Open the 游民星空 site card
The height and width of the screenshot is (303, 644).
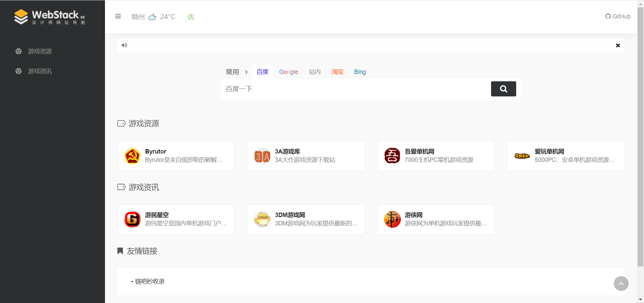pyautogui.click(x=176, y=219)
